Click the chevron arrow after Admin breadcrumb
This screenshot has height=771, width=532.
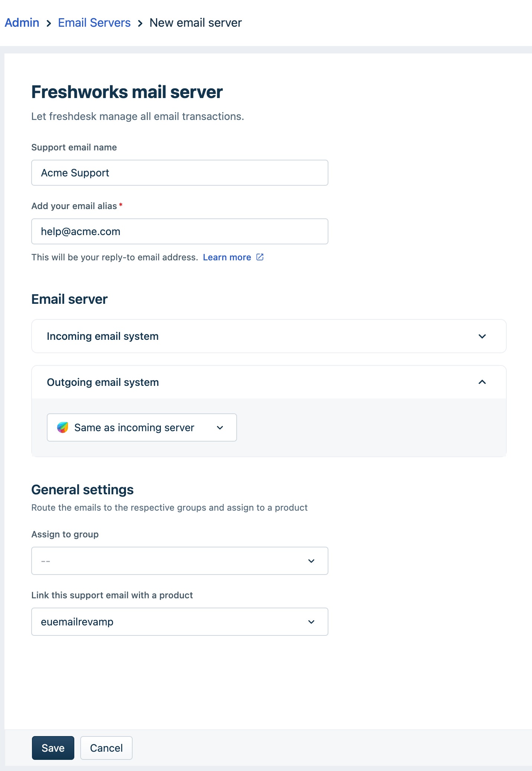click(49, 23)
